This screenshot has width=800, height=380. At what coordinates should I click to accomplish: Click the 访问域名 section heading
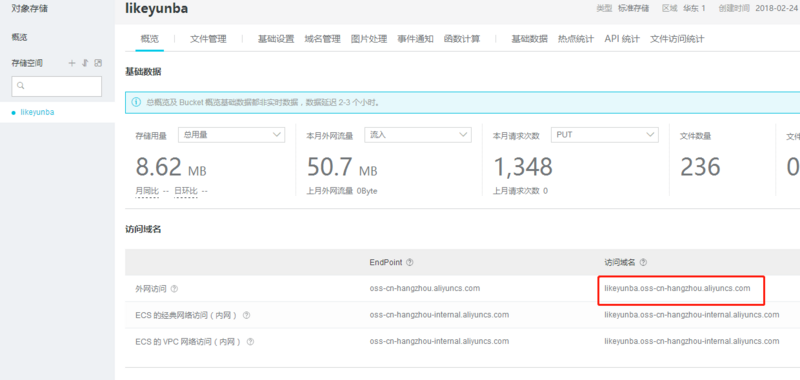(x=143, y=230)
